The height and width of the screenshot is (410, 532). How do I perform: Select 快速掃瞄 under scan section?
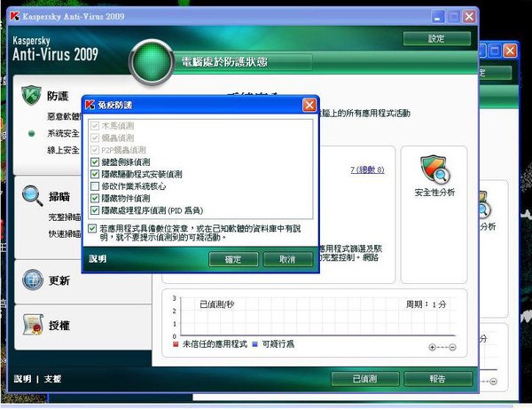click(65, 233)
